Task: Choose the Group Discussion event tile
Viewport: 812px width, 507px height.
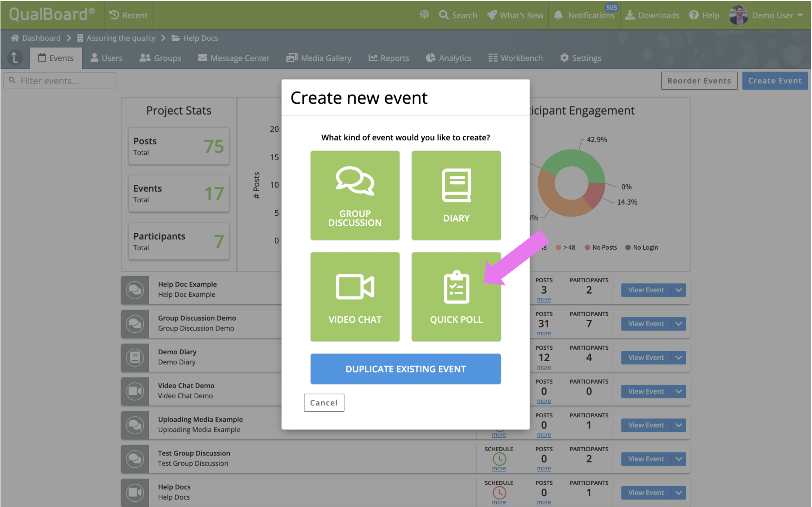Action: click(x=354, y=195)
